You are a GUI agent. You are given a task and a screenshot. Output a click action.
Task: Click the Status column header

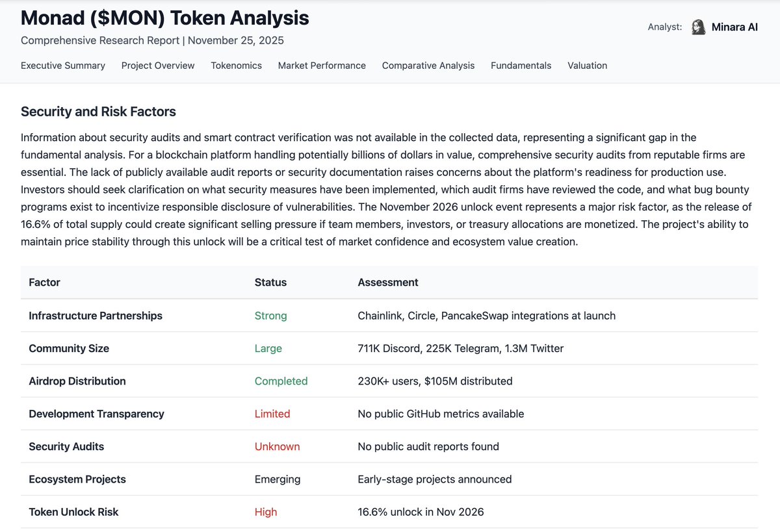(x=270, y=283)
